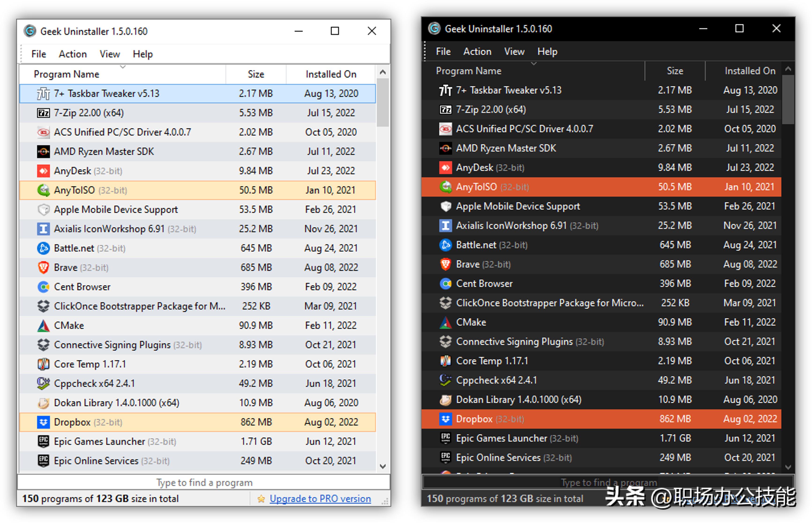Select the Battle.net icon

coord(43,248)
